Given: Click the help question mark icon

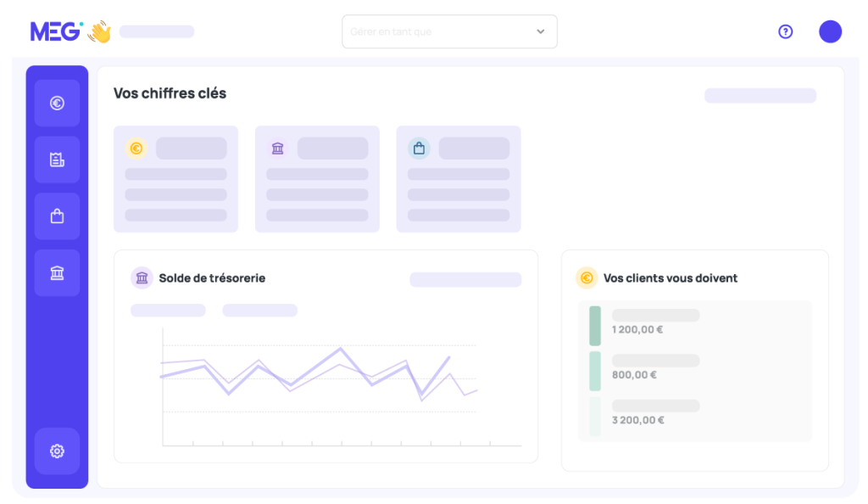Looking at the screenshot, I should click(785, 31).
